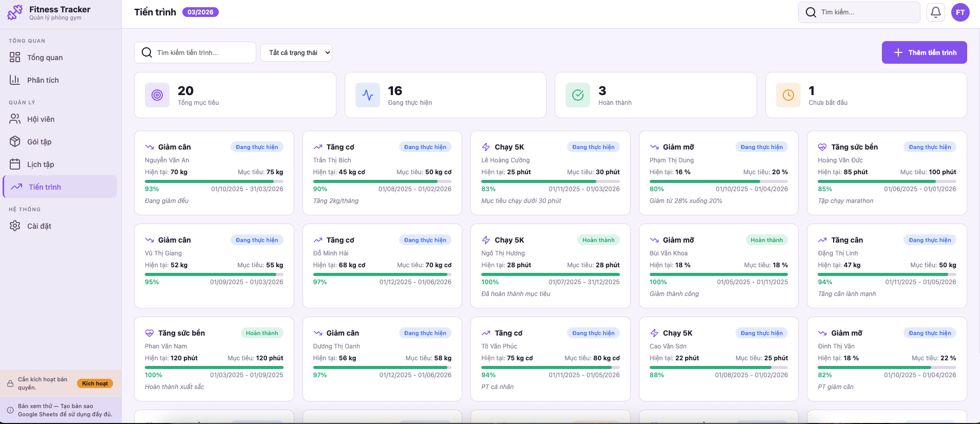Expand the Tất cả trạng thái filter dropdown
Image resolution: width=980 pixels, height=424 pixels.
pyautogui.click(x=296, y=52)
